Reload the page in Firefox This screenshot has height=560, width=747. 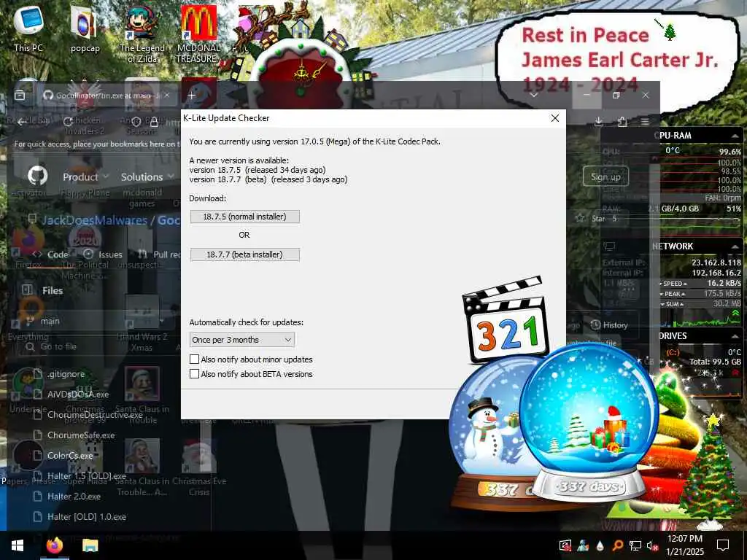(68, 122)
